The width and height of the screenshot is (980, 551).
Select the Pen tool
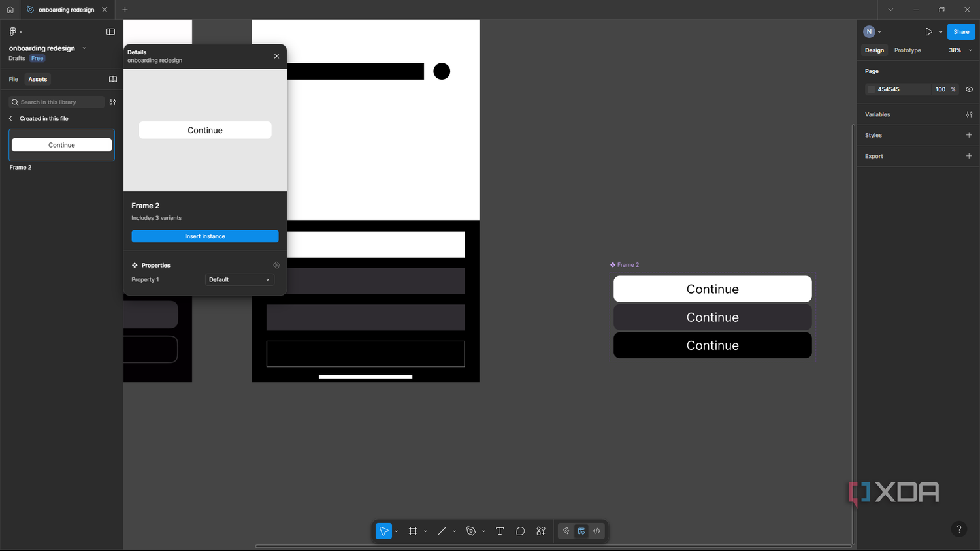tap(471, 531)
